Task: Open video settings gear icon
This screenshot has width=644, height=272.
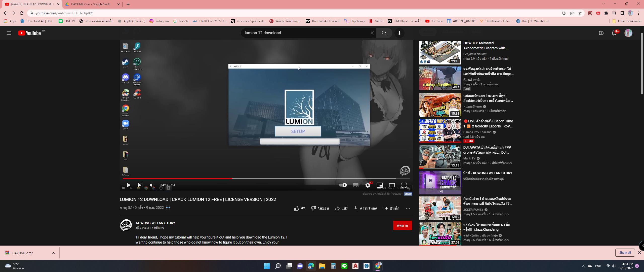Action: click(x=368, y=185)
